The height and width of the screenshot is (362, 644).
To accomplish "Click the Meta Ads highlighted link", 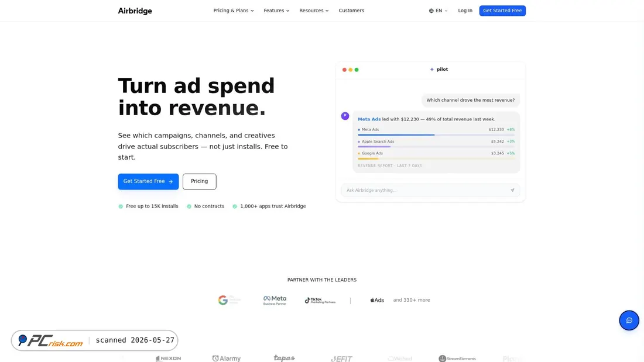I will tap(369, 119).
